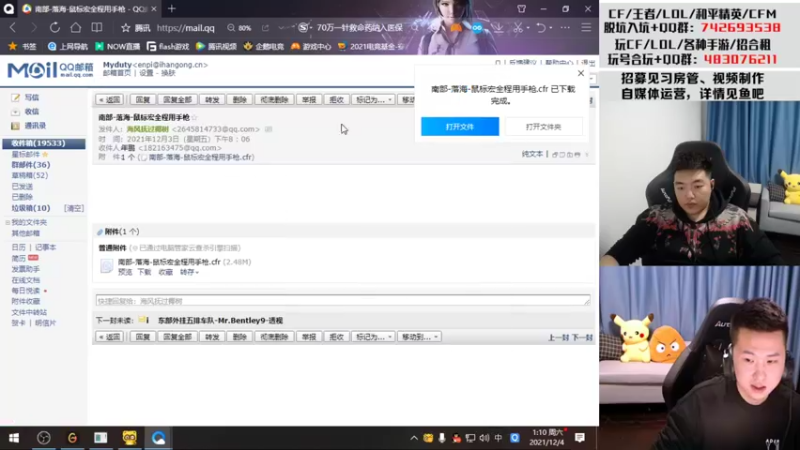Click the 预览 attachment preview link
800x450 pixels.
pos(125,272)
